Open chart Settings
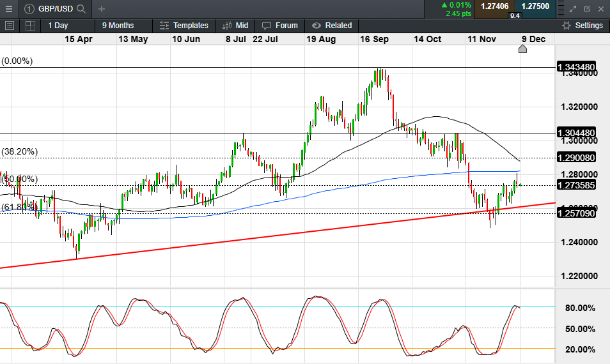This screenshot has width=610, height=364. pos(582,26)
